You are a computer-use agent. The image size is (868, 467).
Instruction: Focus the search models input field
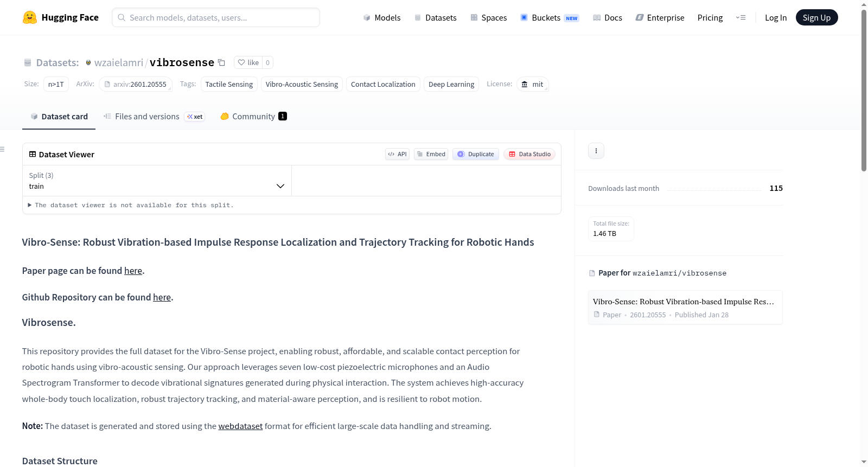pyautogui.click(x=216, y=17)
